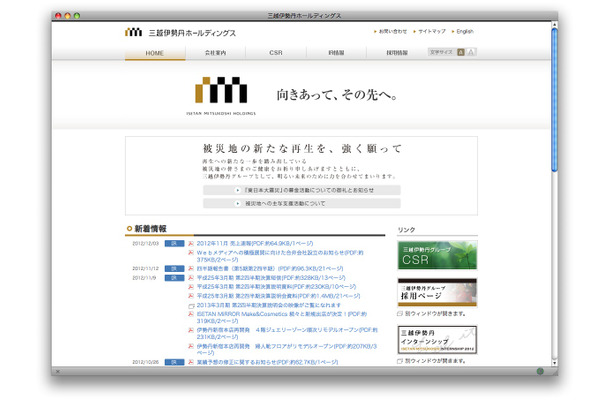Switch to the English site
Viewport: 610px width, 400px height.
465,32
